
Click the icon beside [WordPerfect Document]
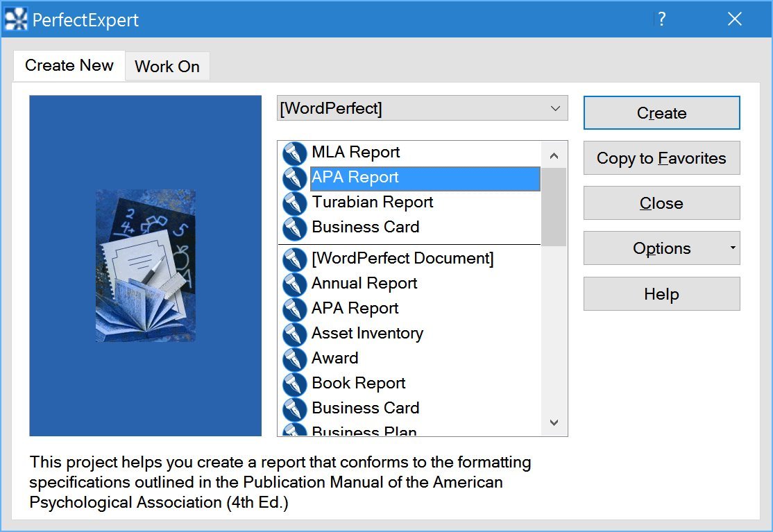pos(295,259)
